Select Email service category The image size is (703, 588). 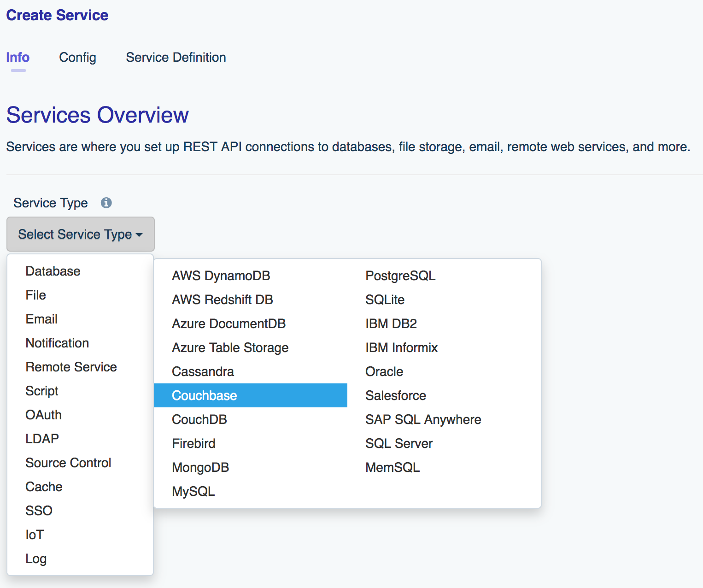point(80,319)
